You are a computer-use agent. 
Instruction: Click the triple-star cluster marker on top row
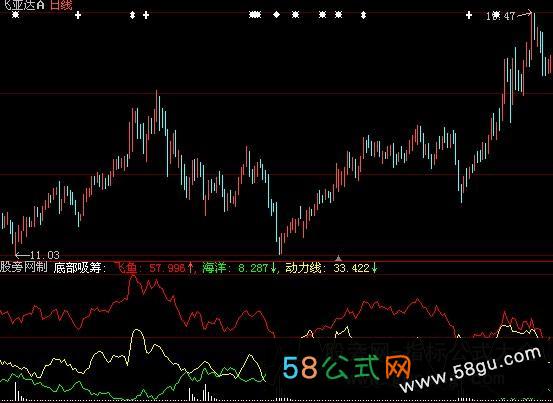pyautogui.click(x=255, y=15)
